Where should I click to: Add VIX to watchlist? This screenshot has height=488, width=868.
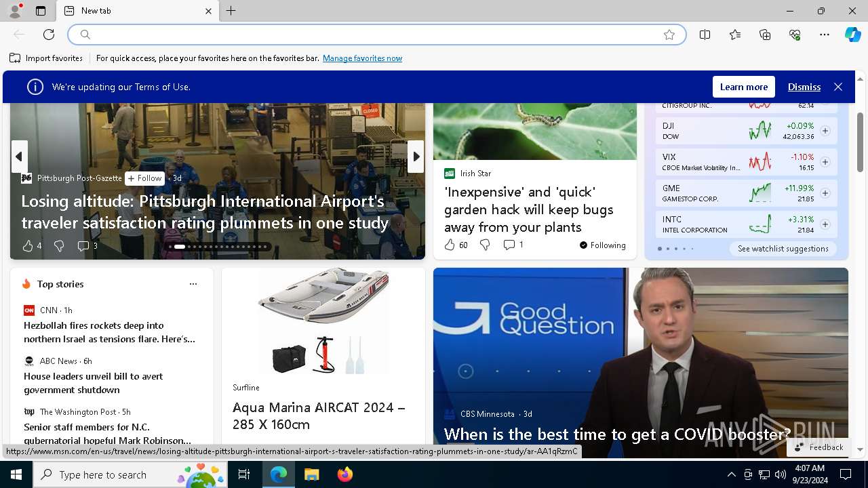click(x=825, y=162)
